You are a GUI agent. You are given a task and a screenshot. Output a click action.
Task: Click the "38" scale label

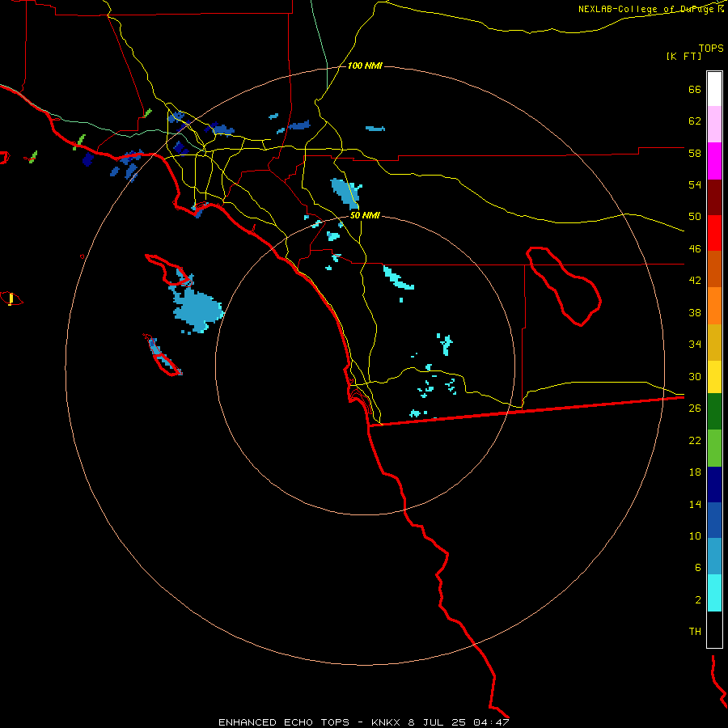click(695, 312)
